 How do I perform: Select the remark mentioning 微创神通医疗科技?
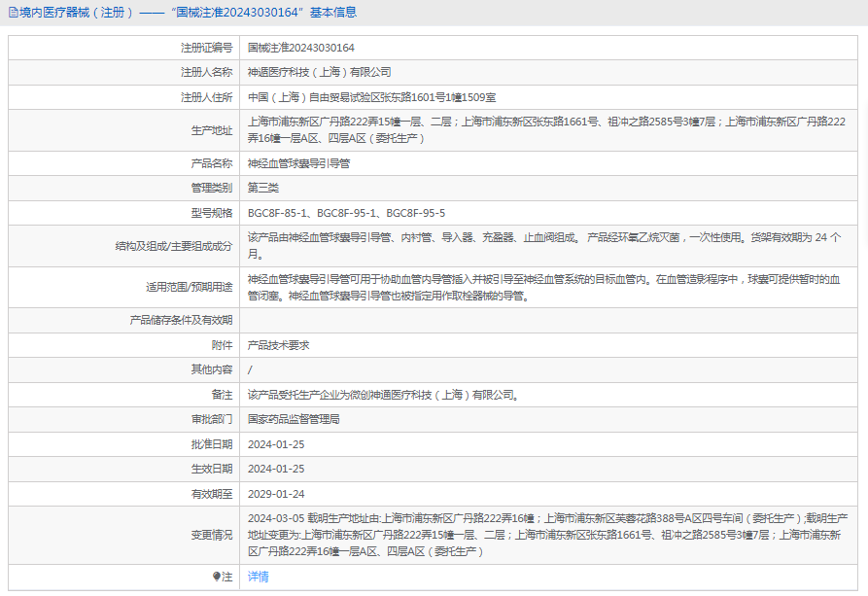[383, 395]
